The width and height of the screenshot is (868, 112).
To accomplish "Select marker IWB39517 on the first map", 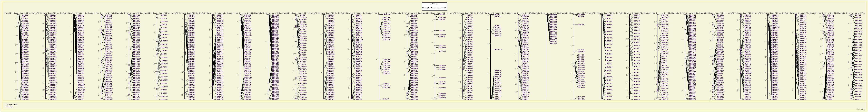I will click(x=25, y=15).
